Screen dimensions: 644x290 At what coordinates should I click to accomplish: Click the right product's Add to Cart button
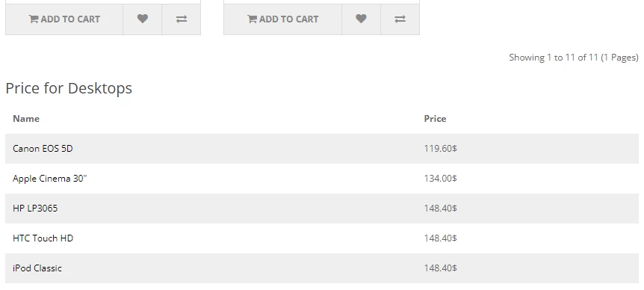click(x=282, y=19)
